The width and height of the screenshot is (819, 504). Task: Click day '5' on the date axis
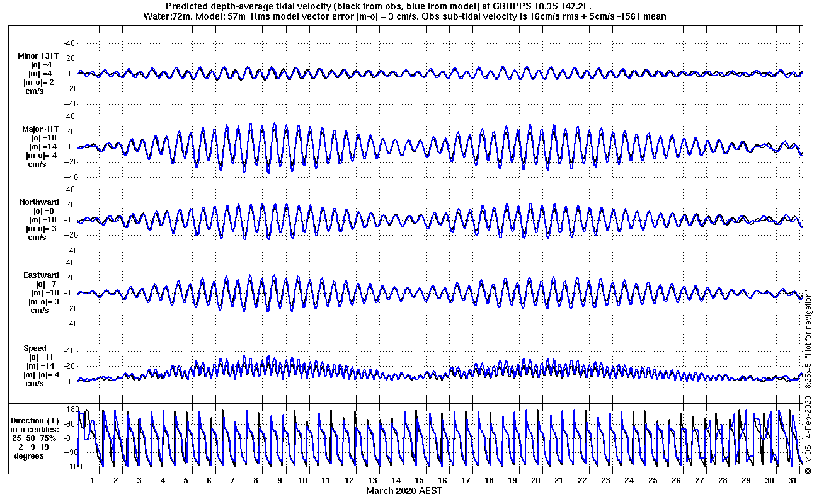186,481
